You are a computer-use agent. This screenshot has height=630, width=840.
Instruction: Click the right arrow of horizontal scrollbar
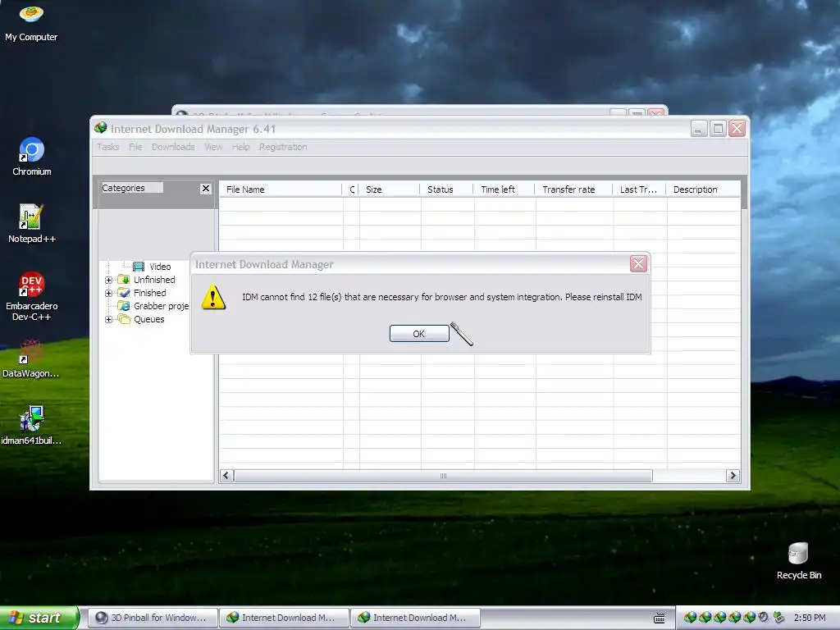coord(733,476)
